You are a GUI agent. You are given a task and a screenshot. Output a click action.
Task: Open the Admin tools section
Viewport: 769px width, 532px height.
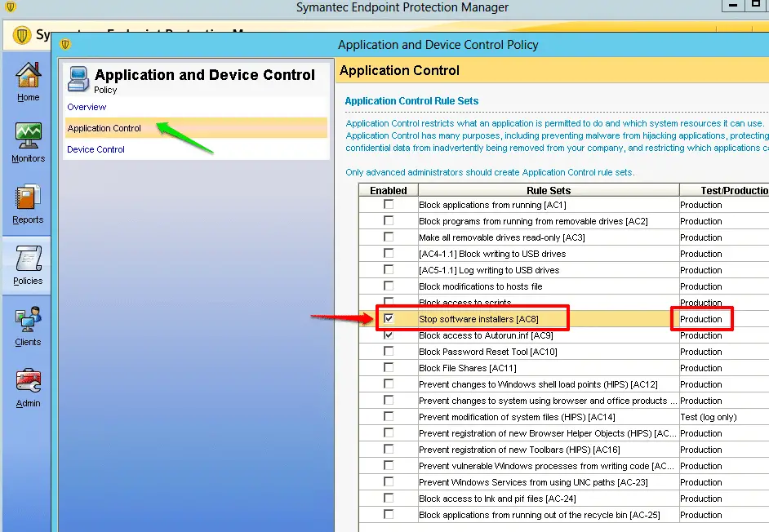click(x=28, y=388)
